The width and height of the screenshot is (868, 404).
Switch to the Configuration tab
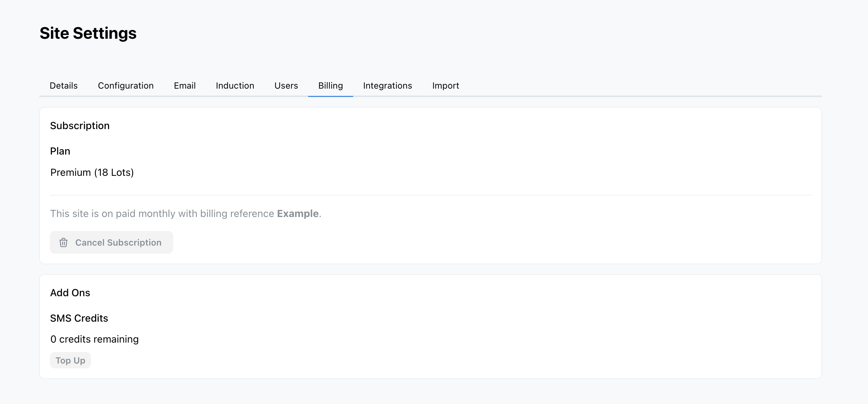[x=125, y=86]
